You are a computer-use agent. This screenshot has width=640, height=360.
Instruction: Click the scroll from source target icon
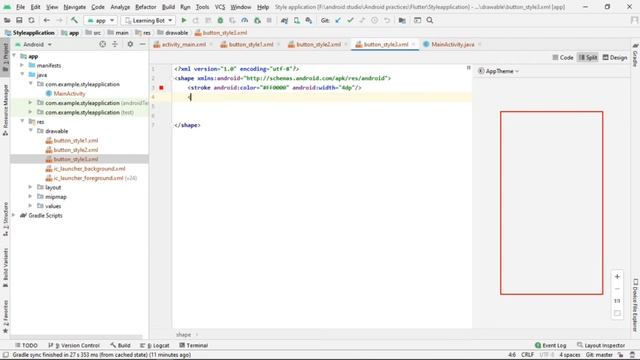pos(102,44)
